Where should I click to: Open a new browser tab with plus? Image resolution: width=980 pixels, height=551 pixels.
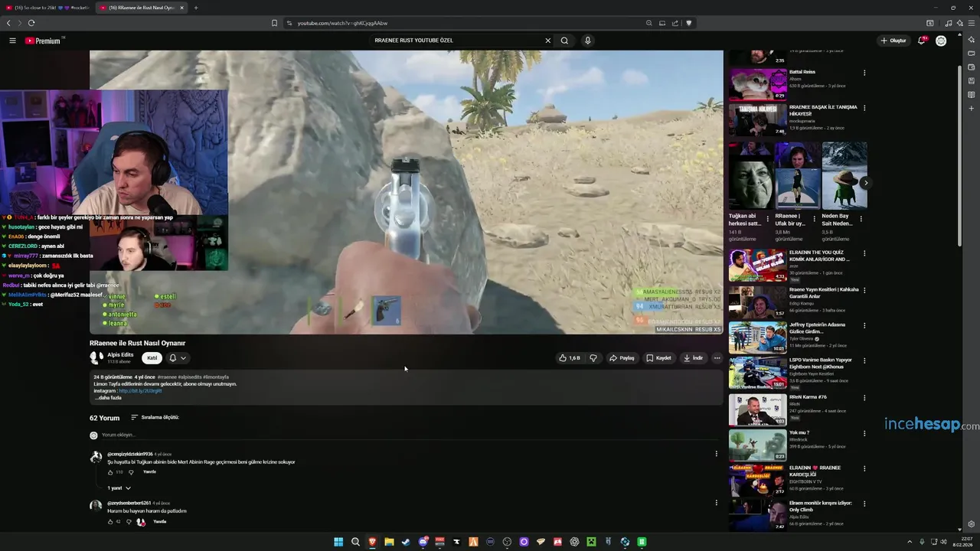(196, 8)
